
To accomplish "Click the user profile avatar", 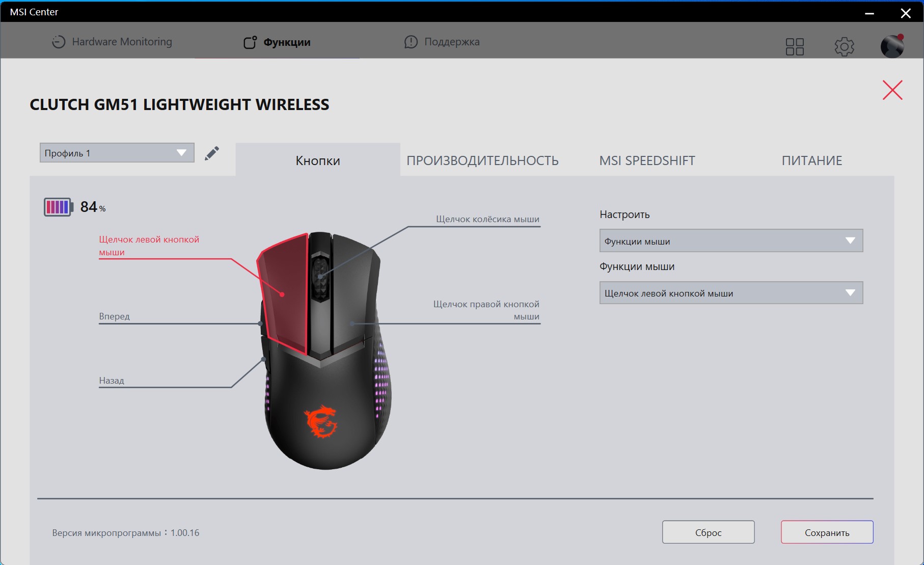I will point(892,46).
